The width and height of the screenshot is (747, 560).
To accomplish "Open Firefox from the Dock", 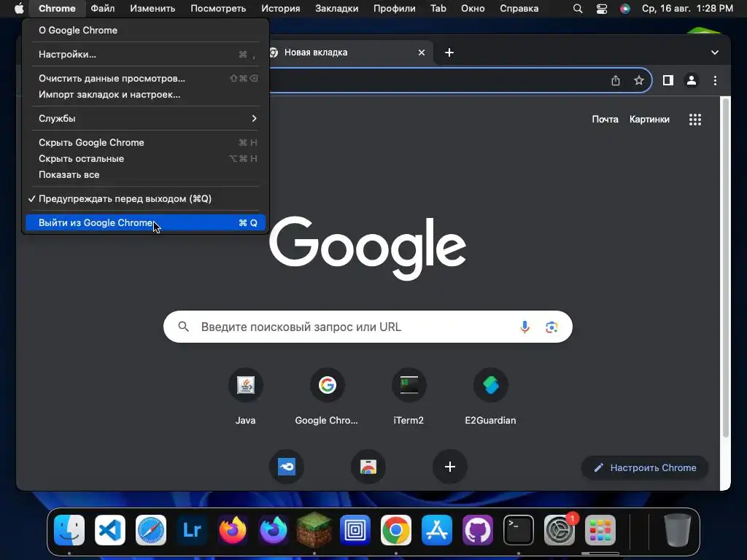I will click(x=233, y=530).
